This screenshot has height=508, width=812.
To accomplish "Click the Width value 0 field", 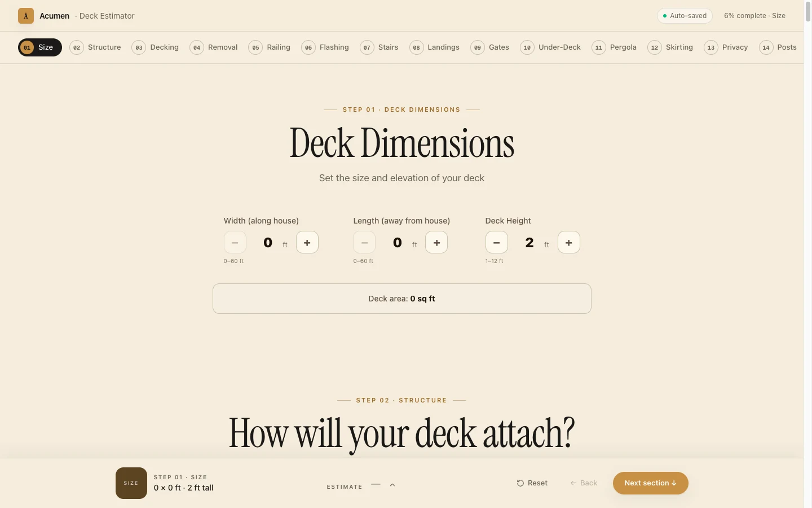I will [x=268, y=243].
